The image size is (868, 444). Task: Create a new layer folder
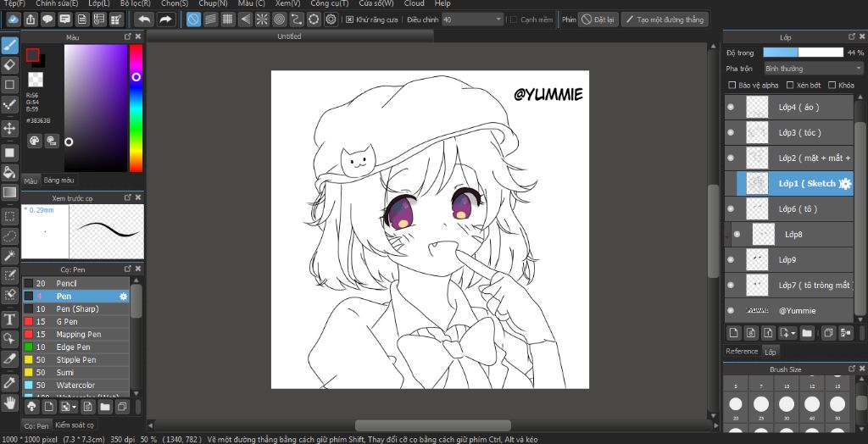807,333
